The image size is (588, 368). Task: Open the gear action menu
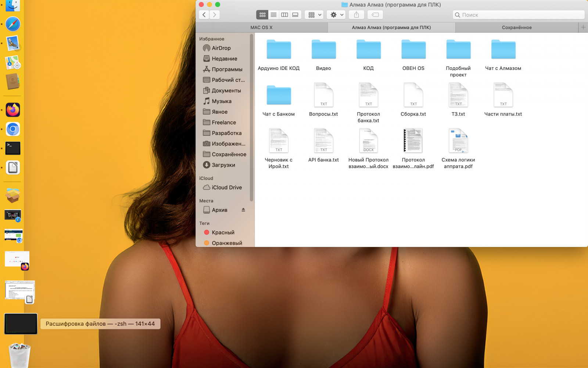click(336, 15)
